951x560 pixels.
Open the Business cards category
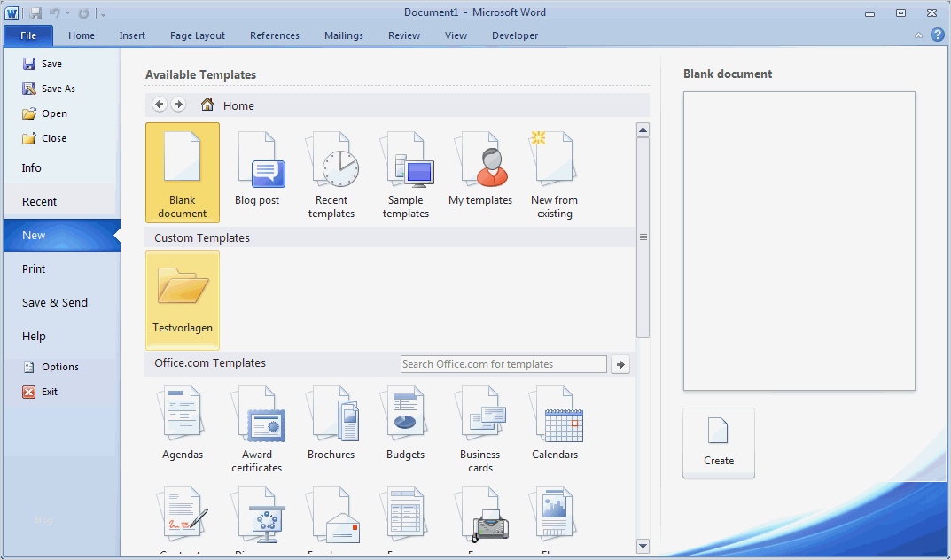pos(480,427)
